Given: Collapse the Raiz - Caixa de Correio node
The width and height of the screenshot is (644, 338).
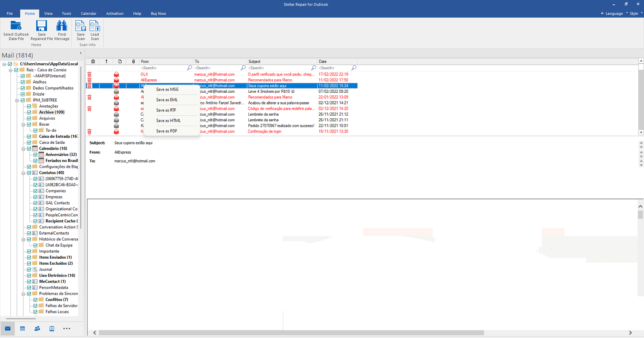Looking at the screenshot, I should [x=10, y=70].
